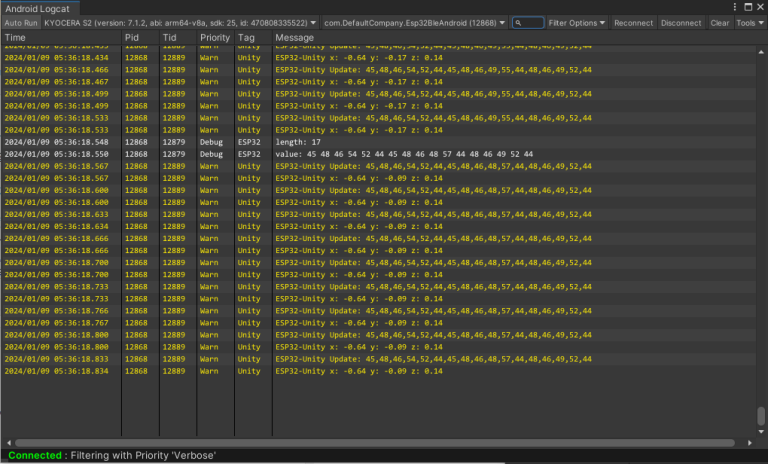This screenshot has width=768, height=464.
Task: Click the Reconnect button
Action: [633, 23]
